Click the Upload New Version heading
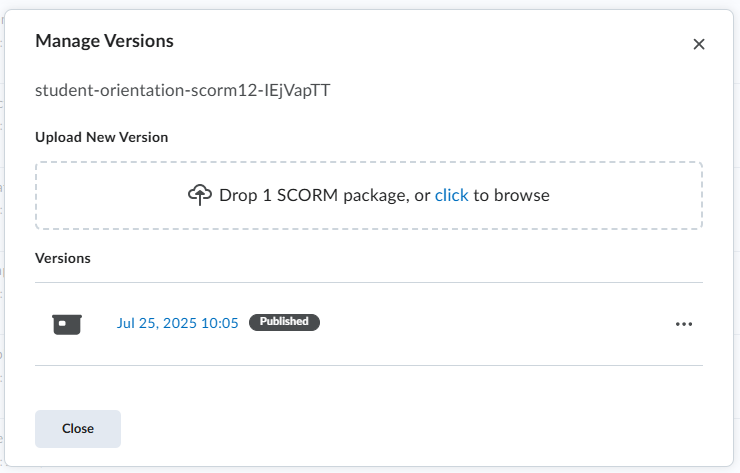The height and width of the screenshot is (473, 740). 101,137
